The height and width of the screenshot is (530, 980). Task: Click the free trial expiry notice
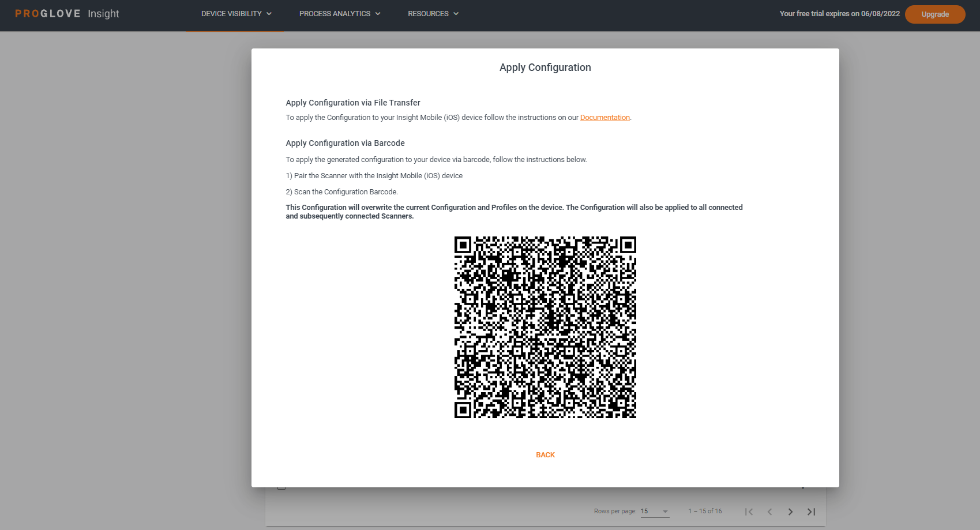point(839,14)
